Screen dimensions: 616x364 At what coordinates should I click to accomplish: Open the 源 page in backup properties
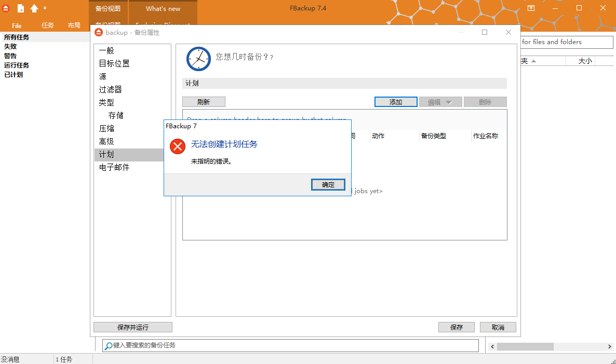[102, 76]
